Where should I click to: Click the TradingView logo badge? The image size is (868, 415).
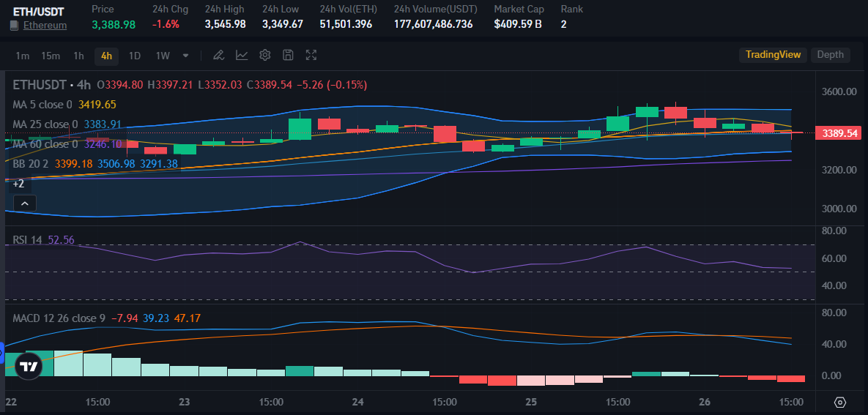(x=29, y=366)
